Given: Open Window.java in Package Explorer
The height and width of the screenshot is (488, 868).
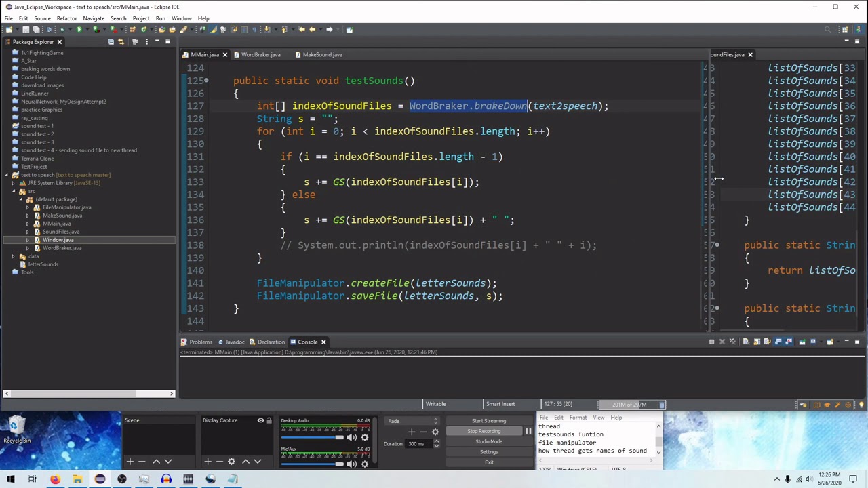Looking at the screenshot, I should pos(58,240).
